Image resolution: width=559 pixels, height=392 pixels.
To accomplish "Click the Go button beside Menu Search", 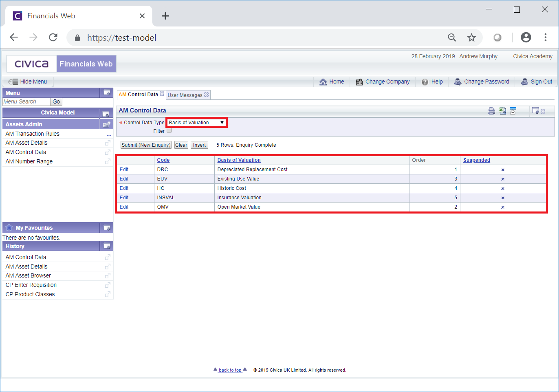I will pyautogui.click(x=56, y=102).
